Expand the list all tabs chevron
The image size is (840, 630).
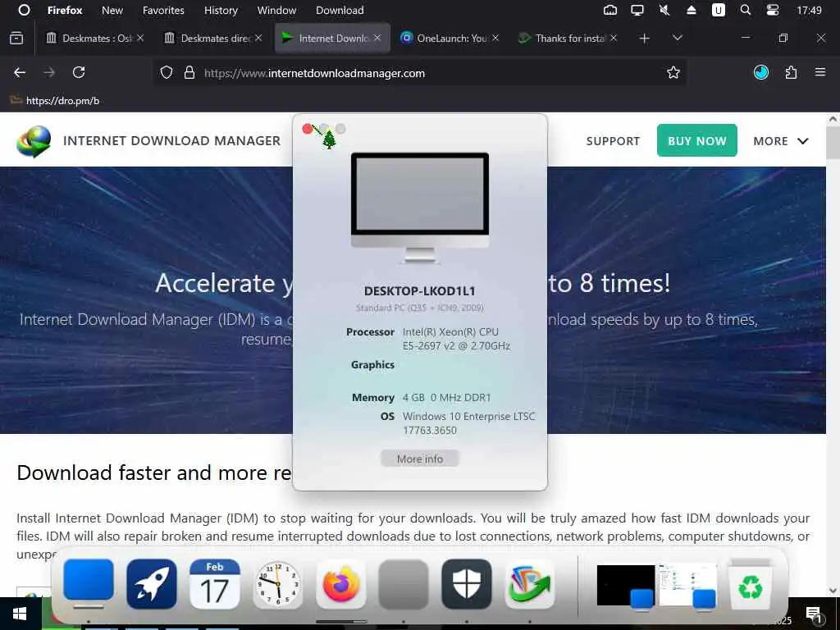click(677, 38)
